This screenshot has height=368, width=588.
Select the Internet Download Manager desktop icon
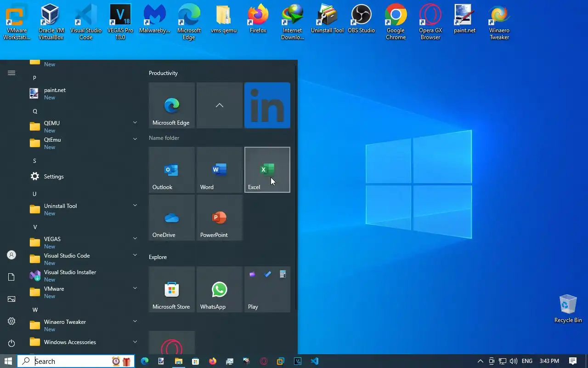coord(293,22)
